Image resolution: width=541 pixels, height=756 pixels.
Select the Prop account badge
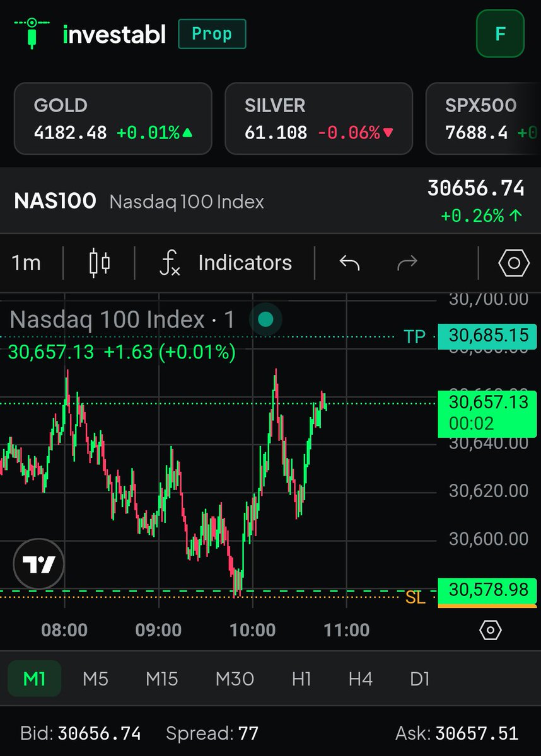pyautogui.click(x=212, y=34)
